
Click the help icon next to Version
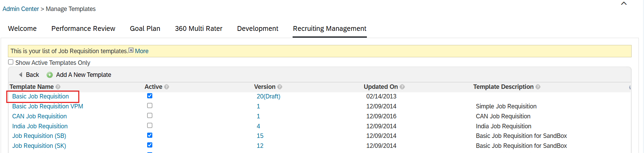(x=280, y=87)
